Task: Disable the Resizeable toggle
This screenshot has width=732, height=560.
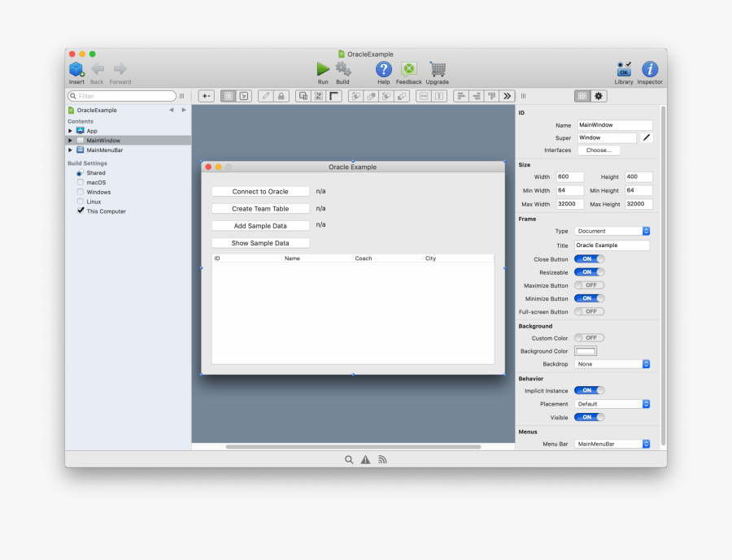Action: [x=589, y=272]
